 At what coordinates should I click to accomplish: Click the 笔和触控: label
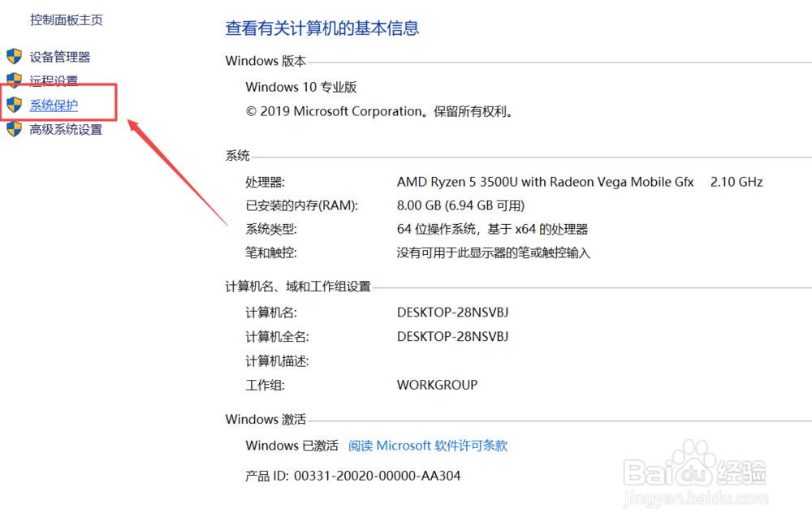(x=271, y=252)
